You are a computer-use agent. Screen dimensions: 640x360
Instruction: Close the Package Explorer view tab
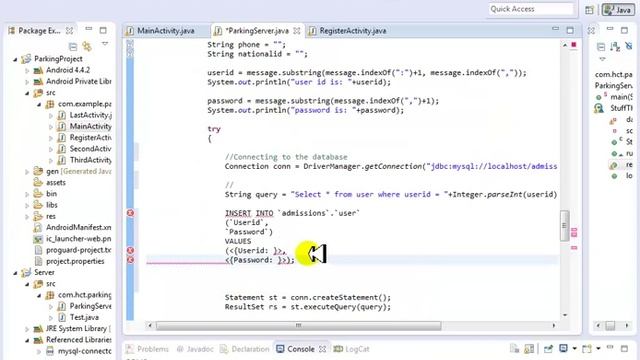click(x=69, y=31)
